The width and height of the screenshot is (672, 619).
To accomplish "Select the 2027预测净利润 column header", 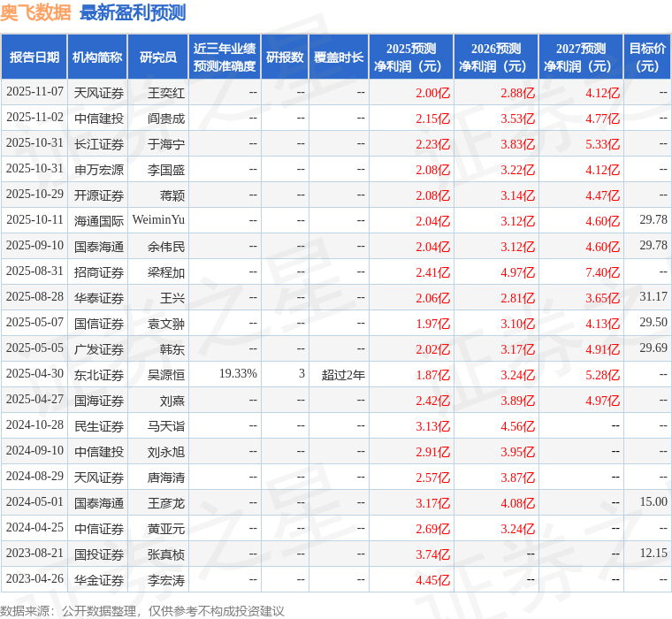I will tap(581, 57).
